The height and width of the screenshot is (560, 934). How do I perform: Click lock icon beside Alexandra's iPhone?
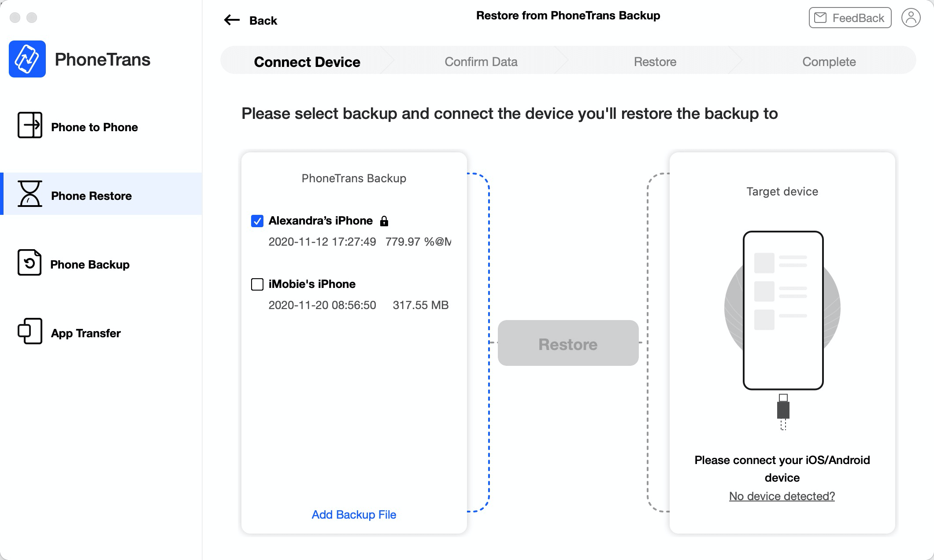pyautogui.click(x=384, y=221)
